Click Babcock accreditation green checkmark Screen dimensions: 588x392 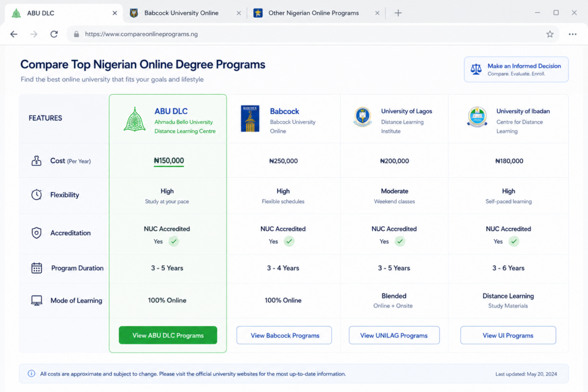[x=289, y=242]
